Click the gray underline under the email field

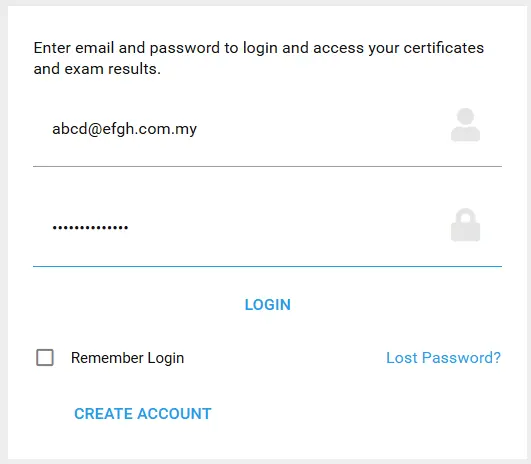(x=268, y=166)
